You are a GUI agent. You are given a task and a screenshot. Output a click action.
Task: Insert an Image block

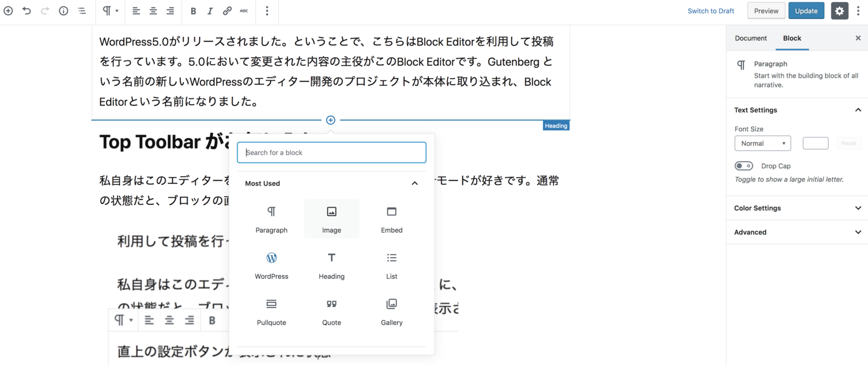click(x=332, y=219)
